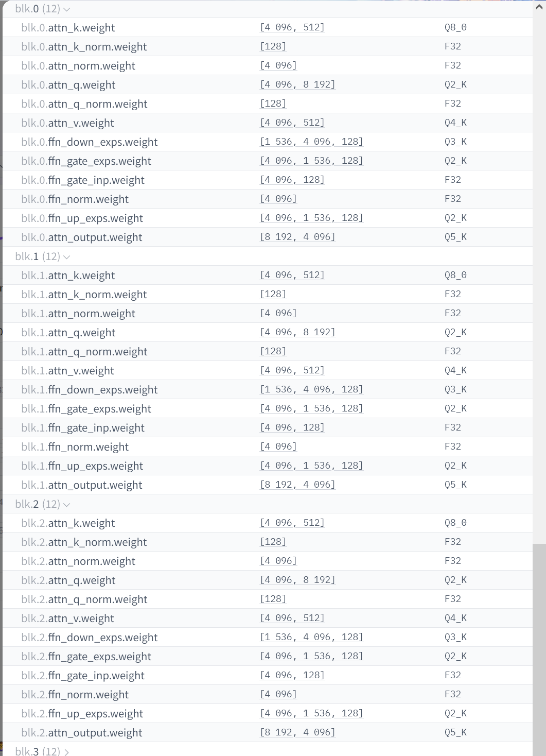This screenshot has width=546, height=756.
Task: Select blk.0.attn_output.weight tensor name
Action: tap(81, 237)
